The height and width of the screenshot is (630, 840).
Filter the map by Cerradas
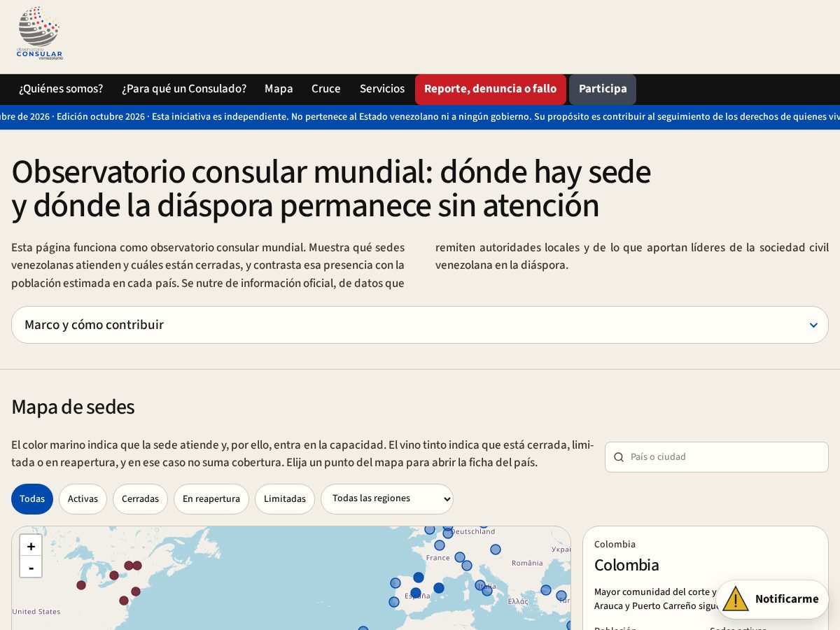[140, 499]
